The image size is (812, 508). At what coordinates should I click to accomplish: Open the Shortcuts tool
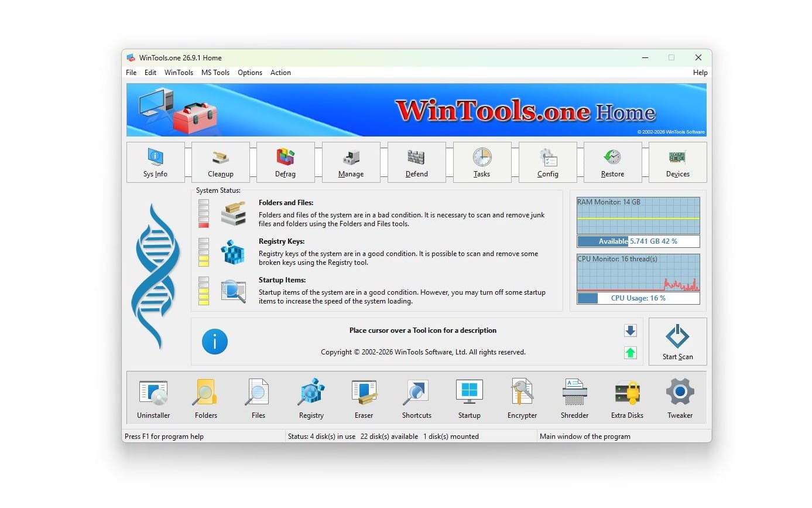click(417, 399)
